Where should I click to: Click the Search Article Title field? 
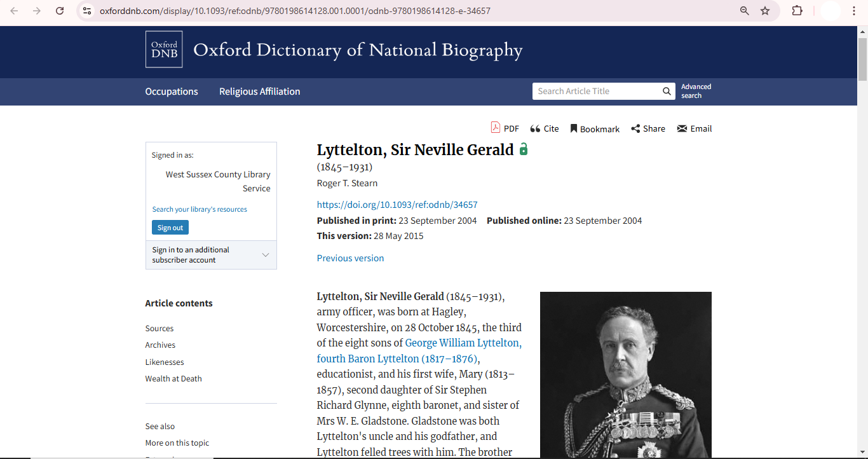click(596, 91)
